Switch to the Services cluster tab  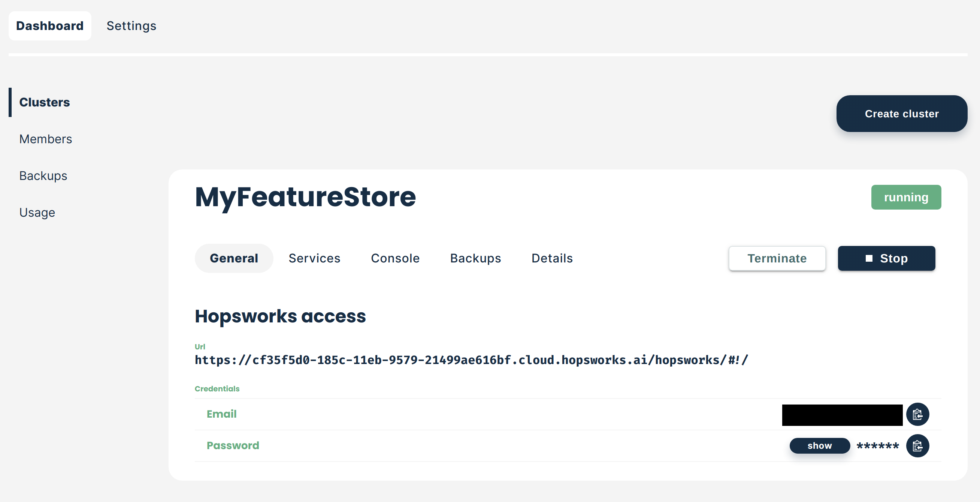pyautogui.click(x=314, y=258)
